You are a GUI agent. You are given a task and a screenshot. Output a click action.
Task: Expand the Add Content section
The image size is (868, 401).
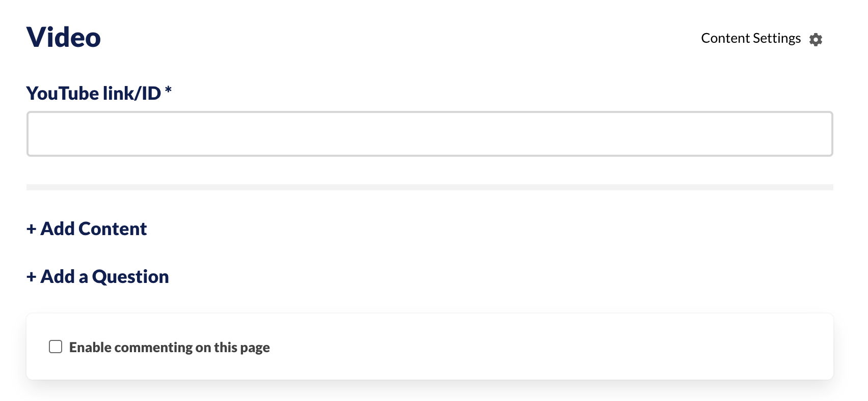[x=87, y=229]
